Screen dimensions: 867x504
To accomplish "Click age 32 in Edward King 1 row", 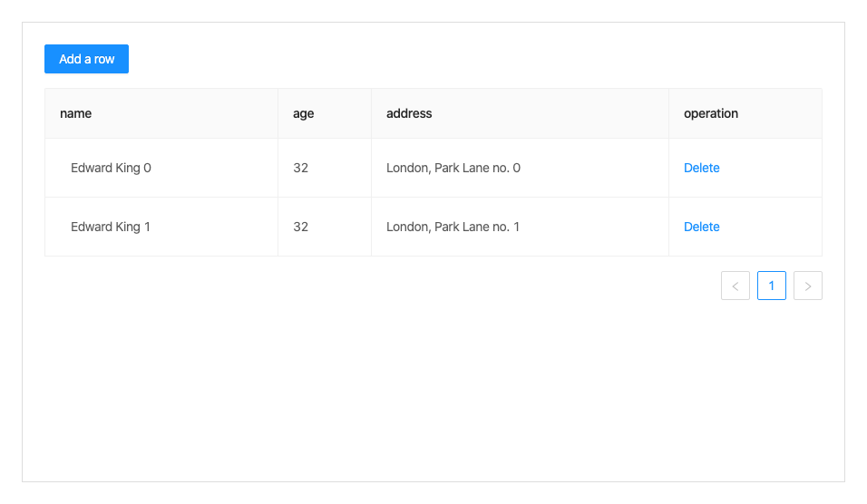I will (301, 227).
